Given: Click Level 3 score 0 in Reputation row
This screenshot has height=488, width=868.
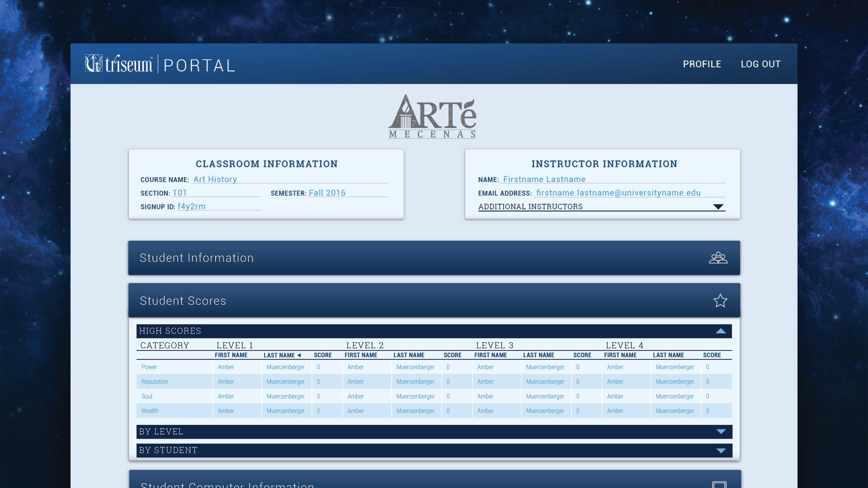Looking at the screenshot, I should click(578, 382).
